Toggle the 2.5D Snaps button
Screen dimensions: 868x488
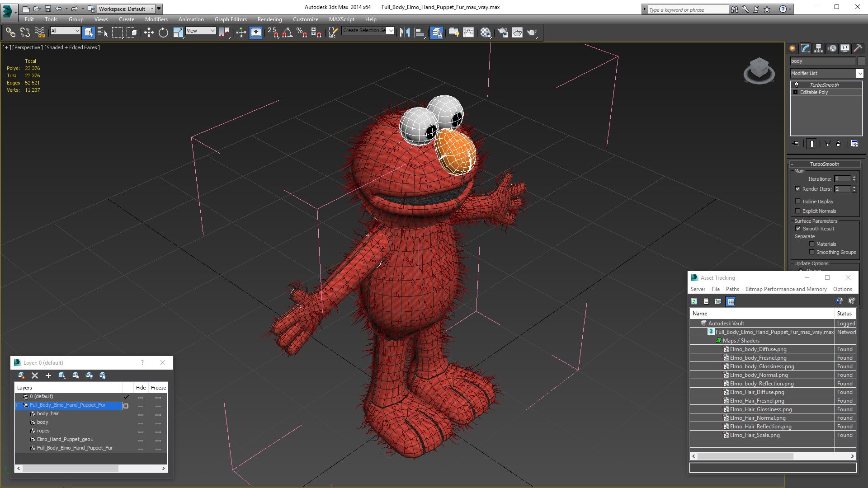(273, 32)
